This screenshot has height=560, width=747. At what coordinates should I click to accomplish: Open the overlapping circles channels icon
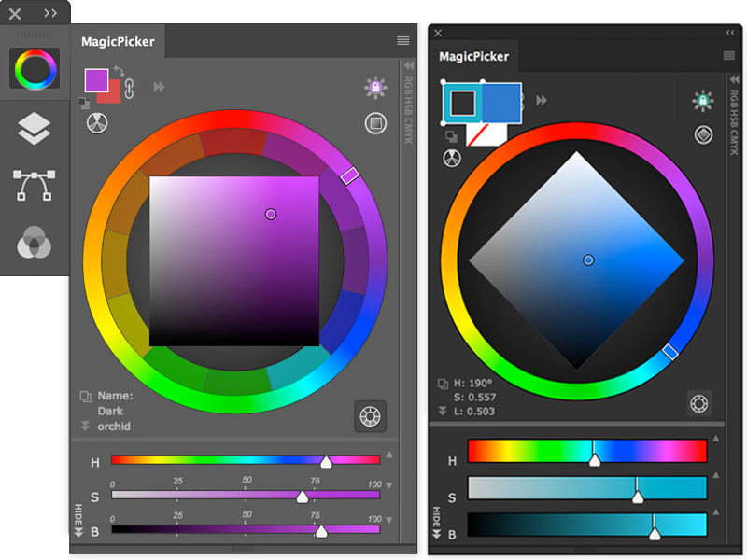tap(34, 243)
